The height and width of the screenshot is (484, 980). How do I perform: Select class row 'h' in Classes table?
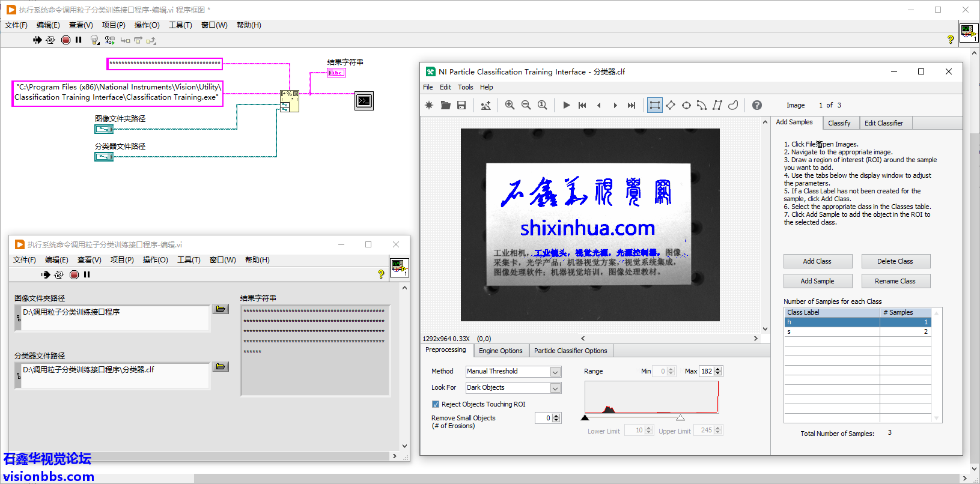coord(857,322)
